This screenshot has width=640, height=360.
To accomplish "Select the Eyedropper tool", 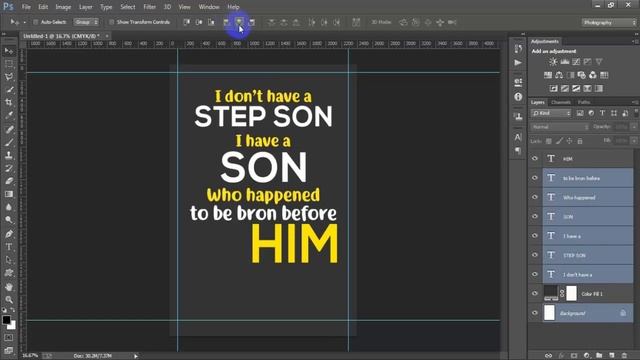I will [9, 116].
